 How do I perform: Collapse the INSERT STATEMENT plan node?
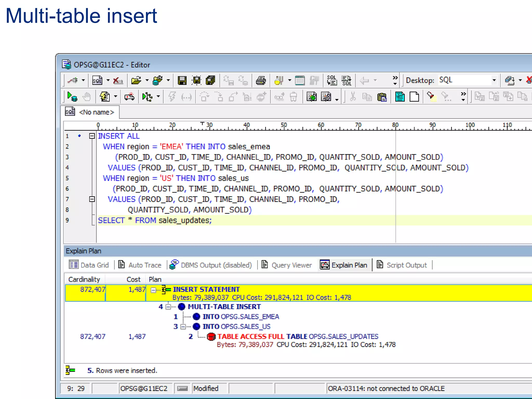pyautogui.click(x=154, y=290)
